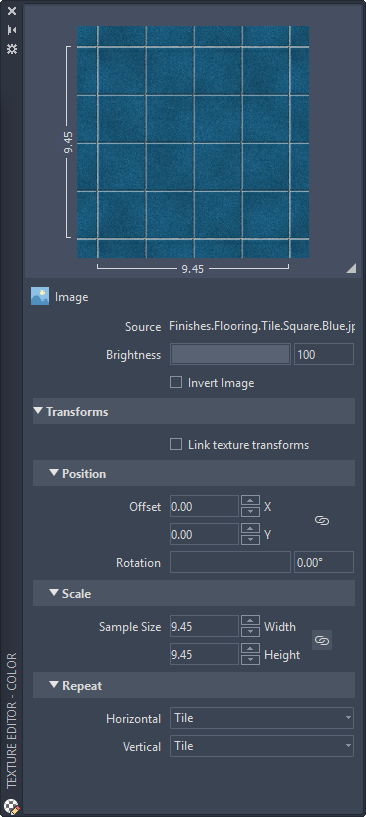Viewport: 366px width, 817px height.
Task: Increase Offset X with up arrow
Action: [x=251, y=501]
